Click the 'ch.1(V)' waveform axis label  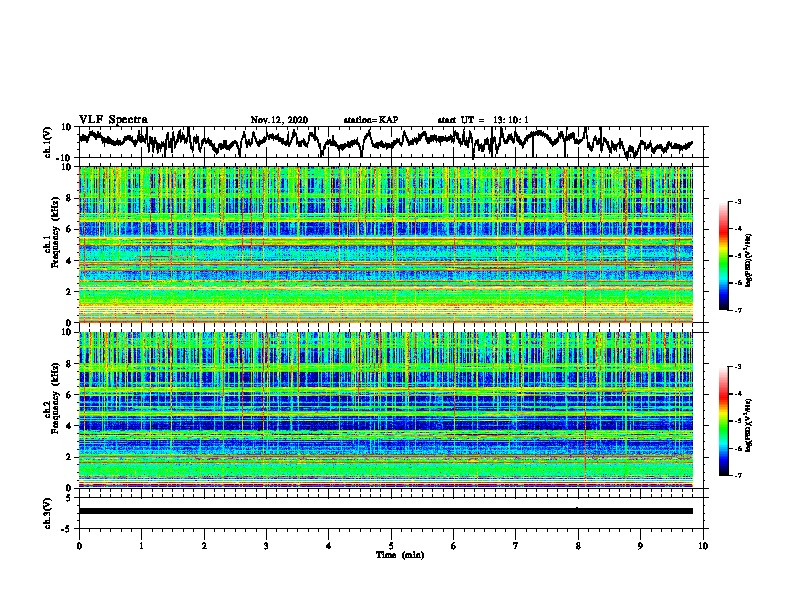pos(48,142)
